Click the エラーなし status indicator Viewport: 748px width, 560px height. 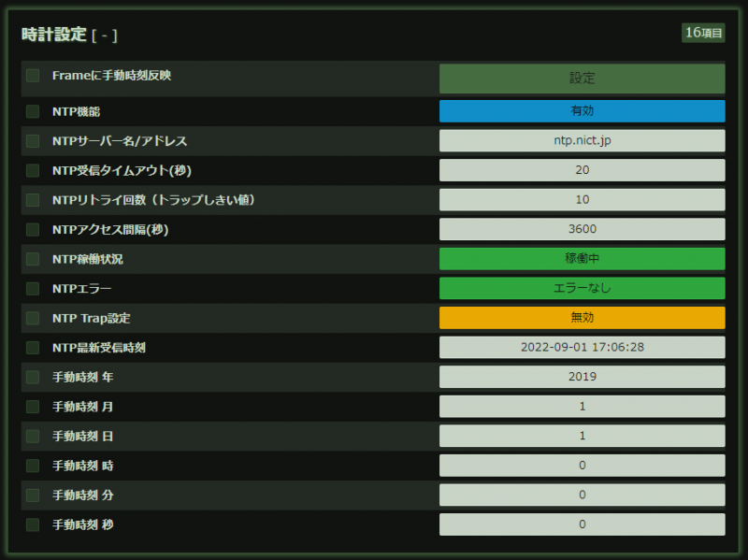[582, 288]
